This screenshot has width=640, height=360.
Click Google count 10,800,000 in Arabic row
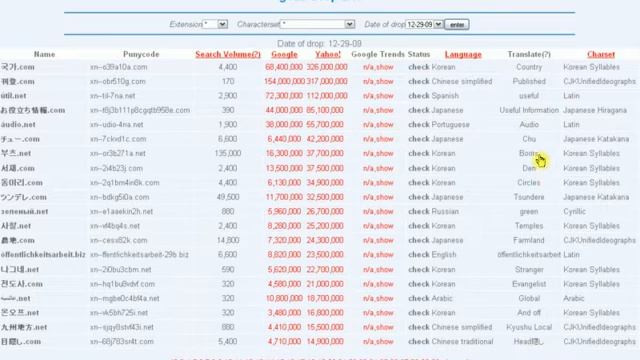click(284, 298)
